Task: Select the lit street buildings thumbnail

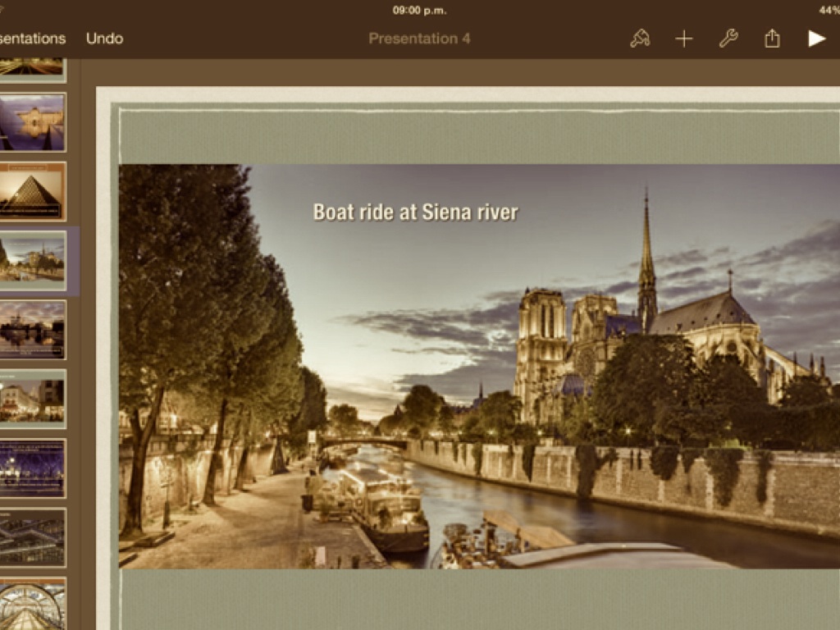Action: pos(32,399)
